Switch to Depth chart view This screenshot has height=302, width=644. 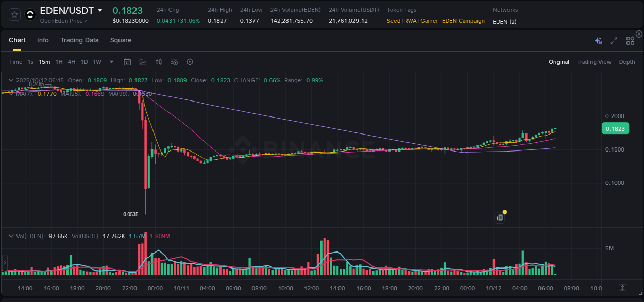point(626,62)
